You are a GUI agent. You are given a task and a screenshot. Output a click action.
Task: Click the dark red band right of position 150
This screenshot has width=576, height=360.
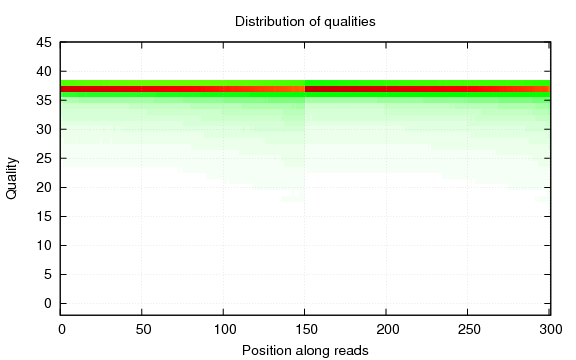pyautogui.click(x=427, y=89)
